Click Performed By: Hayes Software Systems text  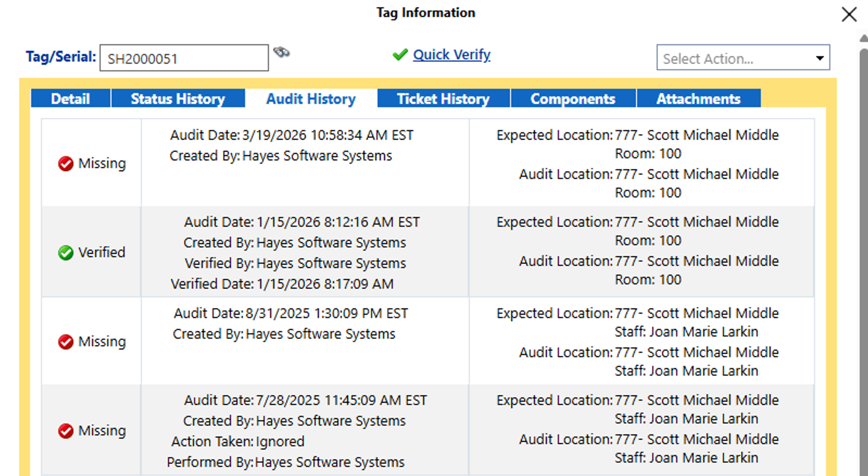pos(286,462)
